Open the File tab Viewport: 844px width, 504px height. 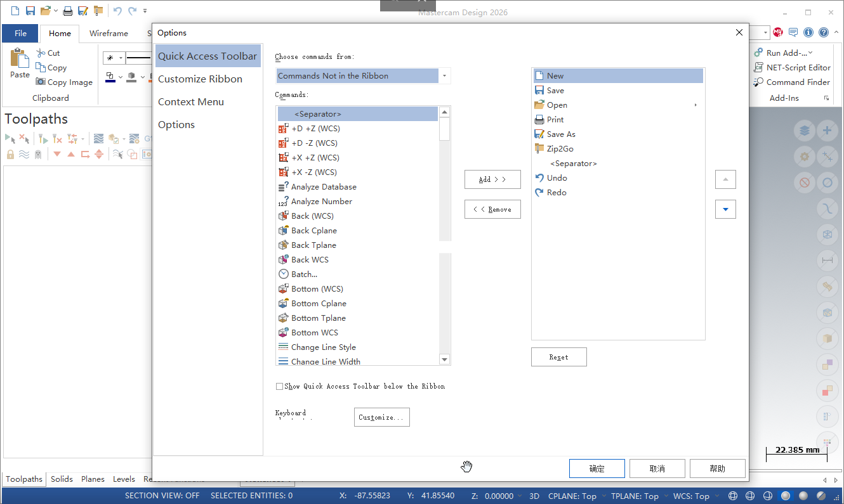[20, 34]
